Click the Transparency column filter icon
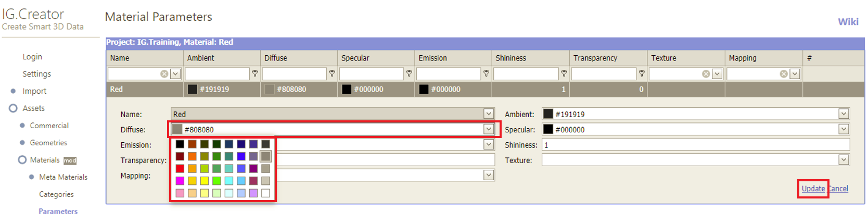The height and width of the screenshot is (224, 868). click(x=642, y=74)
